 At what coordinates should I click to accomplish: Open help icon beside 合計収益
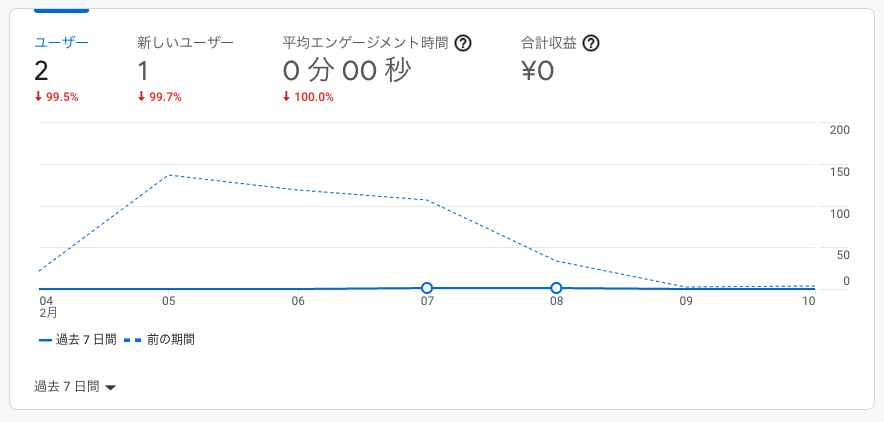591,43
